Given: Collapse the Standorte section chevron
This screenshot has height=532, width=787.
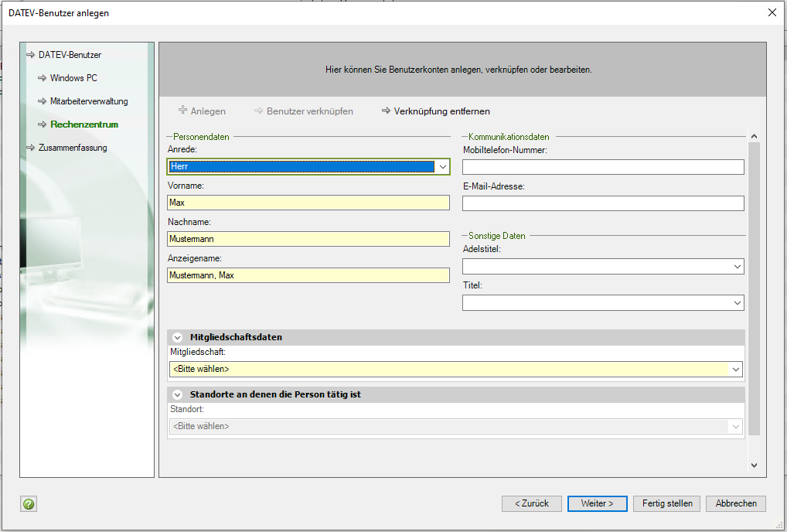Looking at the screenshot, I should tap(177, 395).
